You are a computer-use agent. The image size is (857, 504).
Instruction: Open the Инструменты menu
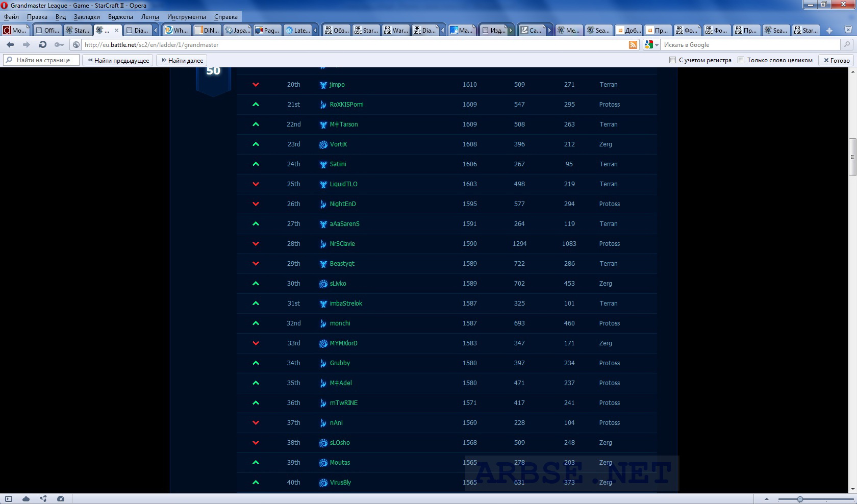pyautogui.click(x=187, y=17)
